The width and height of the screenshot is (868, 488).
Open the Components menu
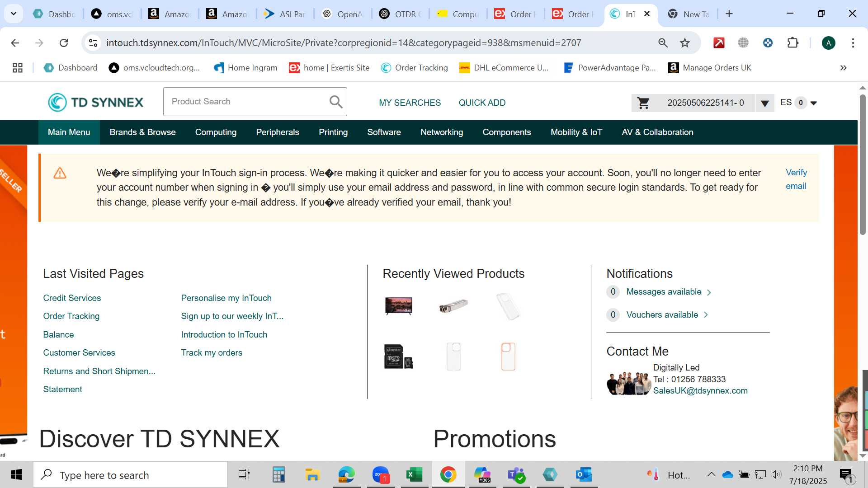coord(507,132)
